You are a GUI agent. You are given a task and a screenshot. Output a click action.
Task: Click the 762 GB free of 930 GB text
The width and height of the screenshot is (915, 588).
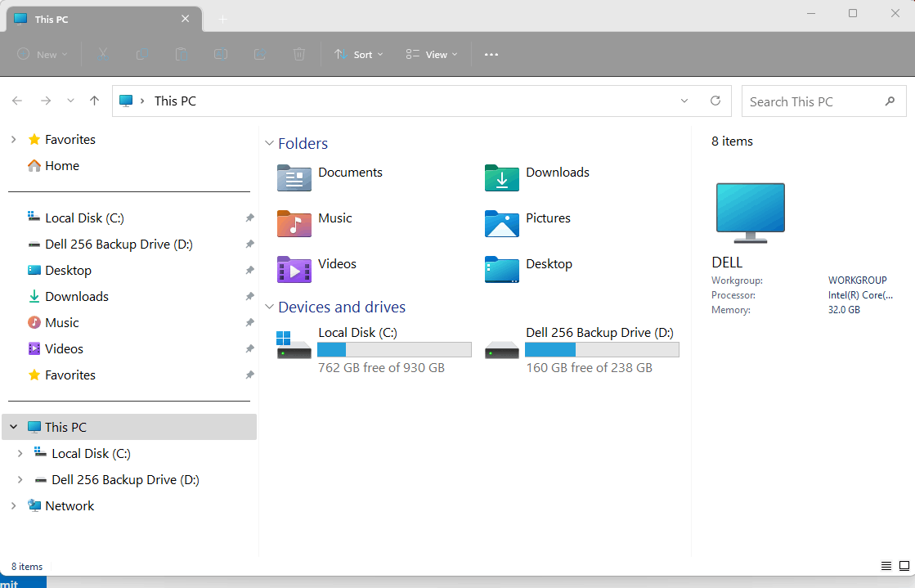coord(382,367)
